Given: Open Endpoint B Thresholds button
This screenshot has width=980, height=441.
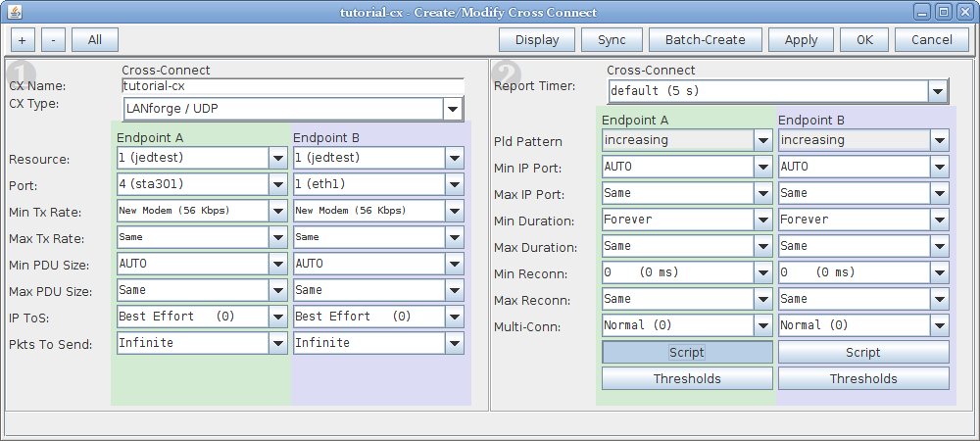Looking at the screenshot, I should pyautogui.click(x=863, y=378).
